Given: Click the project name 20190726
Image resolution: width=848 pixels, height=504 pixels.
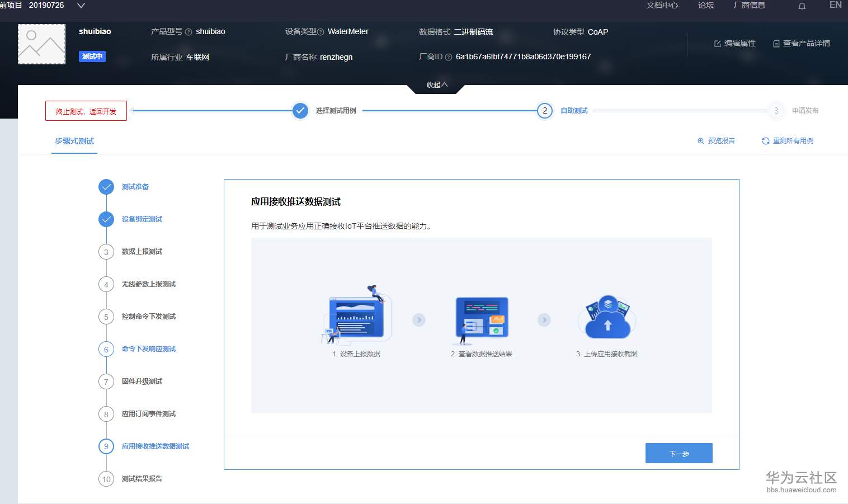Looking at the screenshot, I should [x=46, y=5].
